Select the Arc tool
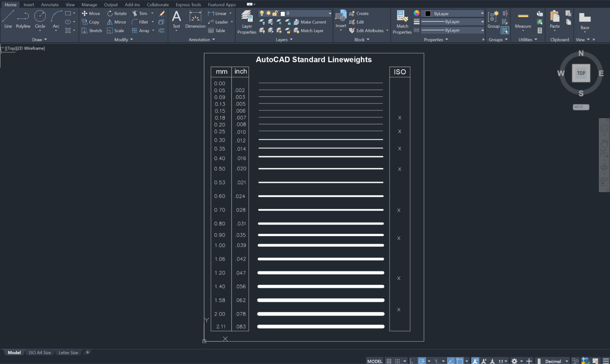Screen dimensions: 610x364 [x=56, y=19]
